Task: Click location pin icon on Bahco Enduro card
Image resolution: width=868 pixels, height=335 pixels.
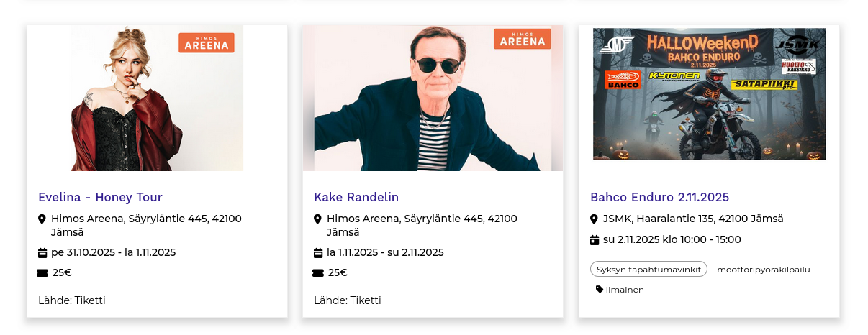Action: [x=594, y=219]
